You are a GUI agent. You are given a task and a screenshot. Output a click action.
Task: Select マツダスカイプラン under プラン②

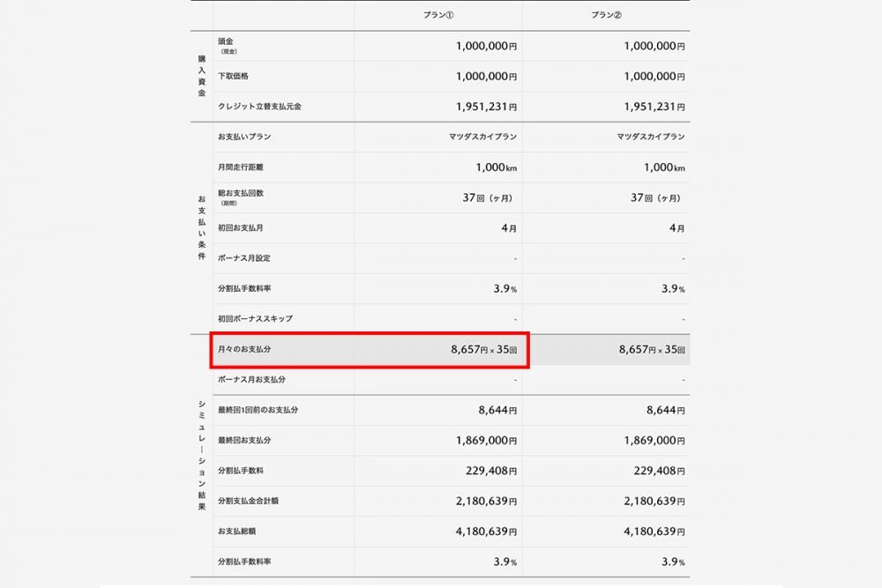651,137
